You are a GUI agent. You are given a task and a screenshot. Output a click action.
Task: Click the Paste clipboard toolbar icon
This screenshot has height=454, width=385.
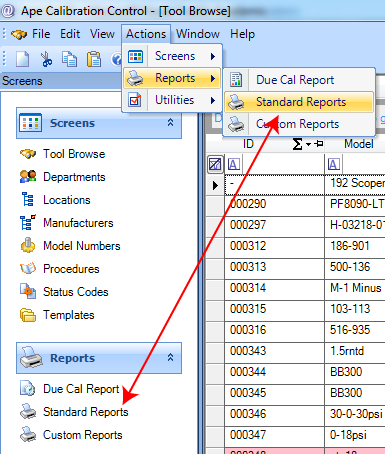[94, 59]
